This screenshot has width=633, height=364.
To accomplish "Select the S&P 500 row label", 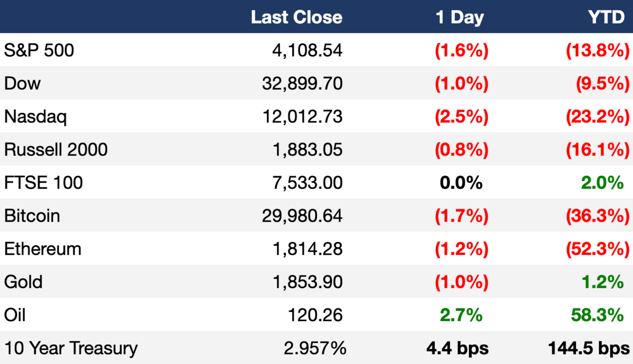I will pos(39,51).
